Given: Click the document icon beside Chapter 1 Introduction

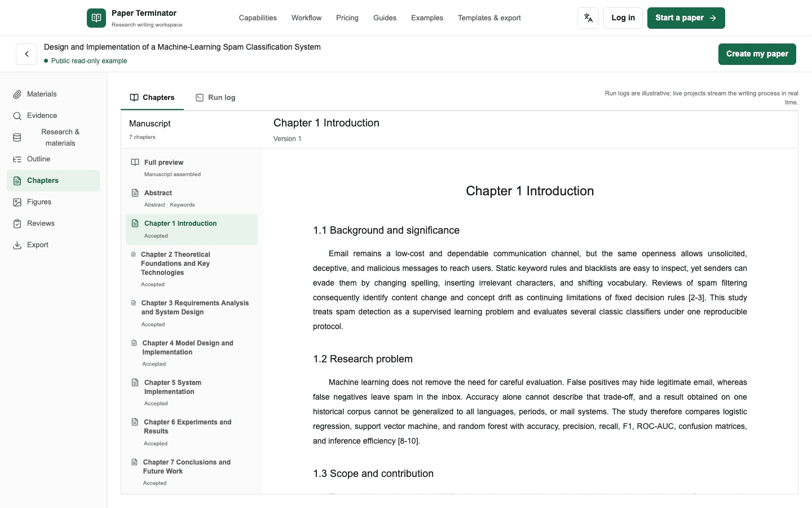Looking at the screenshot, I should pyautogui.click(x=135, y=224).
